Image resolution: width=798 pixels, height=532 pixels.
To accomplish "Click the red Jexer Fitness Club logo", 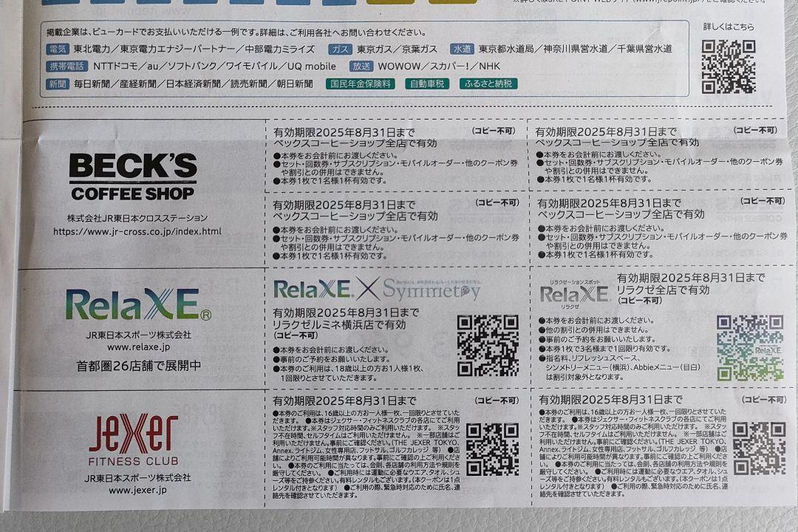I will (133, 440).
